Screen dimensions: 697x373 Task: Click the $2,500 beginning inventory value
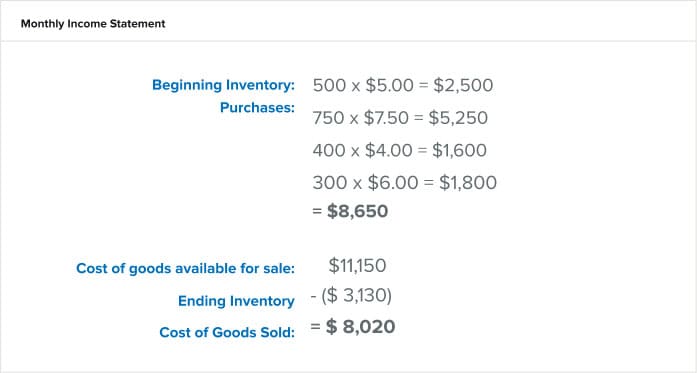(463, 85)
